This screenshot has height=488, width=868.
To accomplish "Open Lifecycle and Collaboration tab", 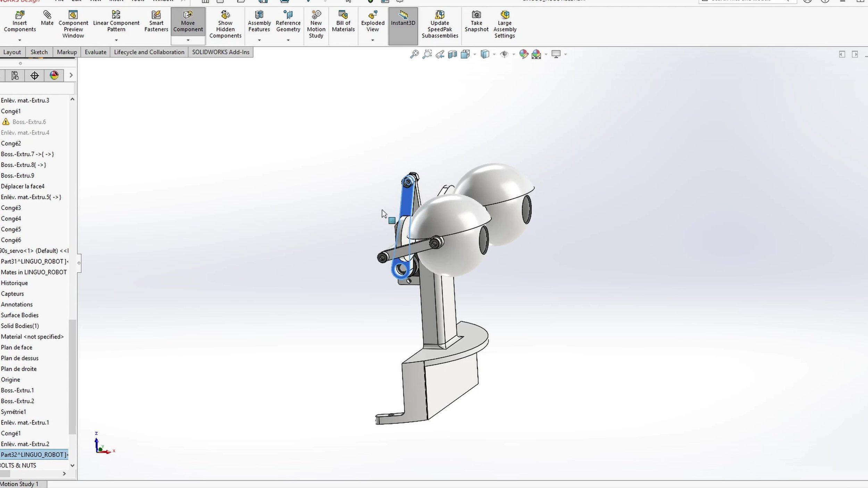I will coord(149,52).
